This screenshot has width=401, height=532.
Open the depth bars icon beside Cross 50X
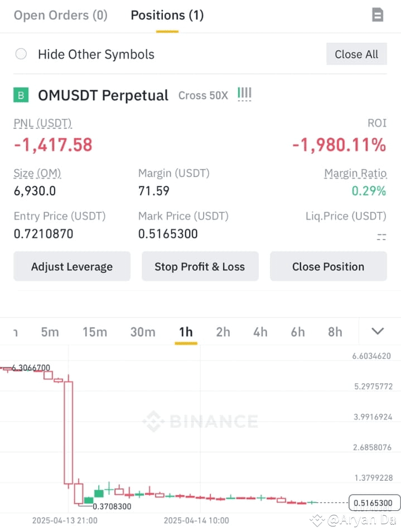pos(244,94)
